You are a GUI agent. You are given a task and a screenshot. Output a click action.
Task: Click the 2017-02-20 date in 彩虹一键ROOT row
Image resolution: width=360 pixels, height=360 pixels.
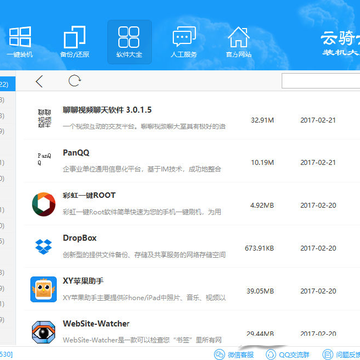pyautogui.click(x=318, y=205)
